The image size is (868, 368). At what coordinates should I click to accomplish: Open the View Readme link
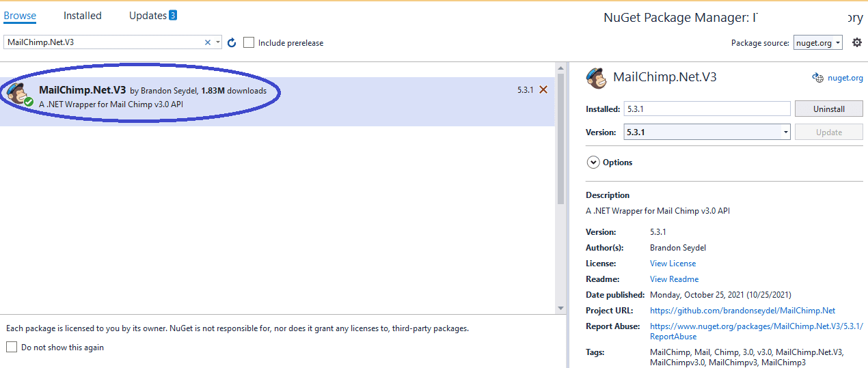coord(674,279)
